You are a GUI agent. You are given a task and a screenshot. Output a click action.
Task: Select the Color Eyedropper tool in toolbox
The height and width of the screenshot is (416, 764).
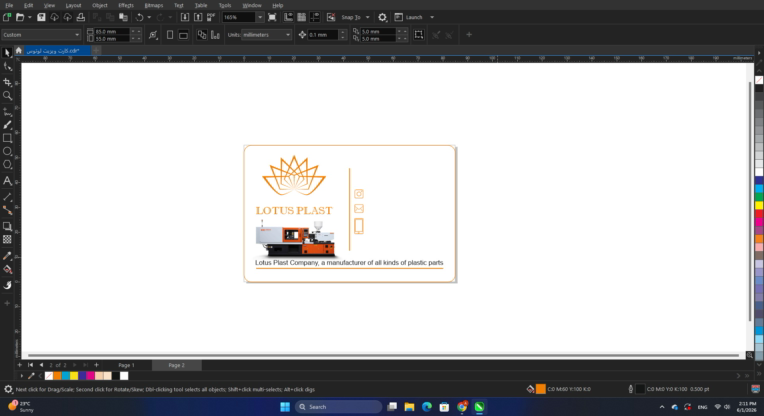(x=7, y=256)
